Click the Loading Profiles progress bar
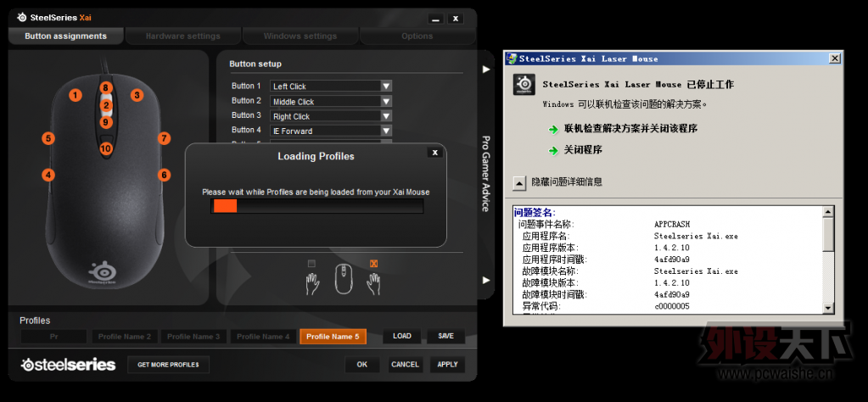This screenshot has height=402, width=868. coord(316,206)
